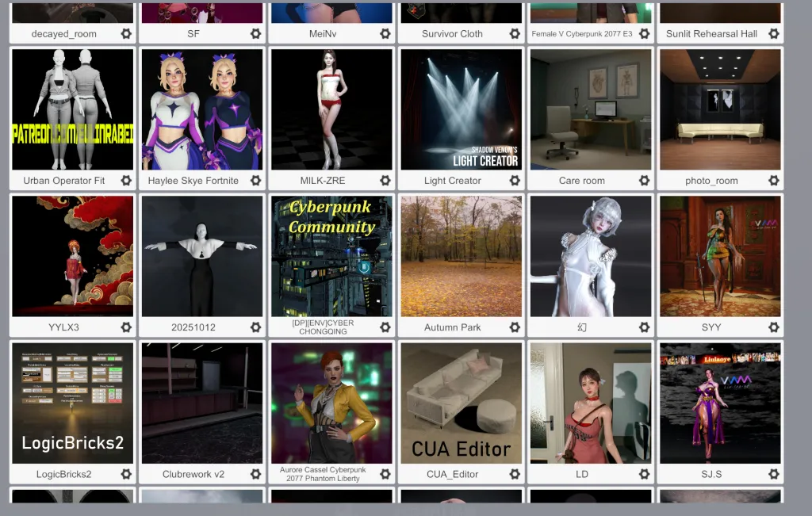Click the LD item name

581,474
